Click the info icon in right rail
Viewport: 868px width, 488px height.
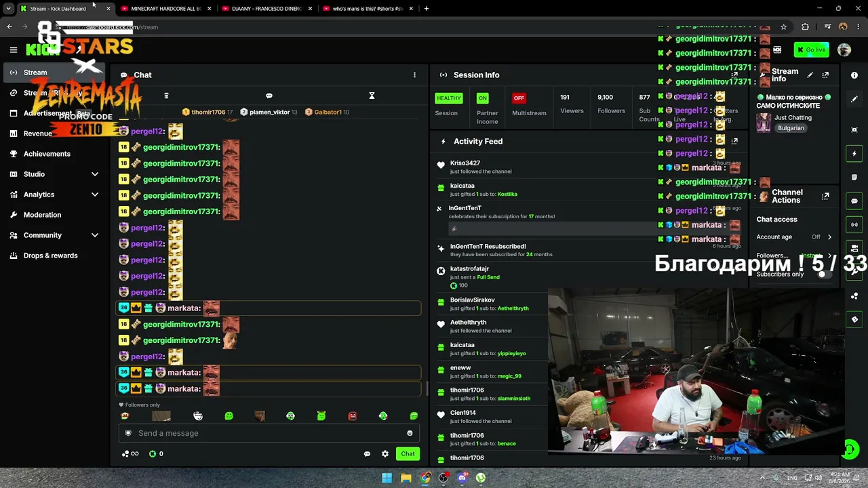pos(854,75)
